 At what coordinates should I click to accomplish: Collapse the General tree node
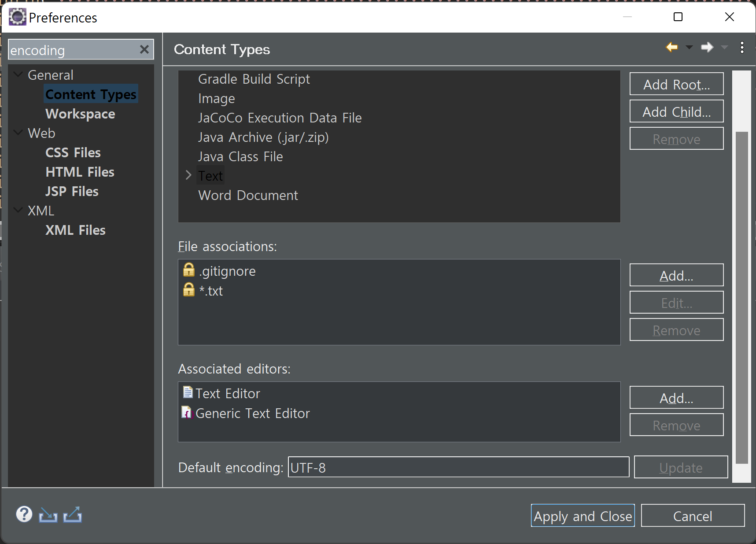[18, 74]
